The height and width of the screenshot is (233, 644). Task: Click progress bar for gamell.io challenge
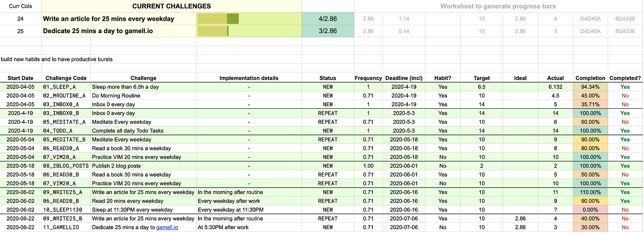(x=213, y=31)
